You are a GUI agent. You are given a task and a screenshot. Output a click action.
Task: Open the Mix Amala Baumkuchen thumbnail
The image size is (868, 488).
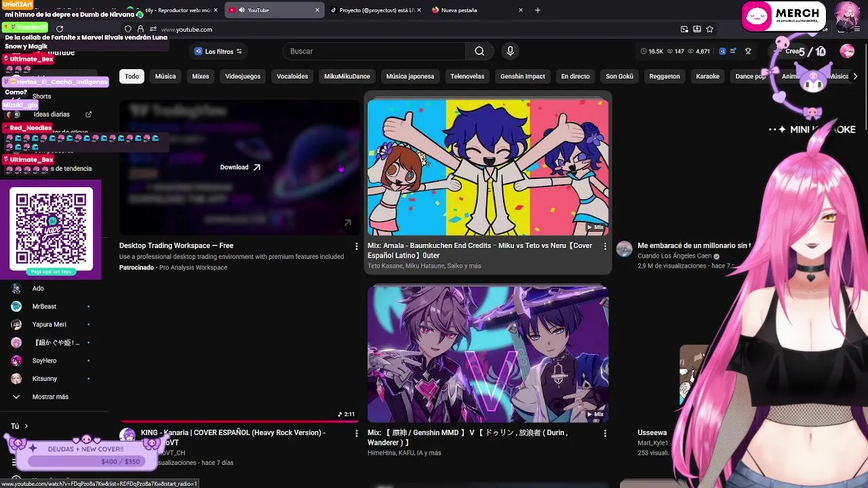click(488, 167)
